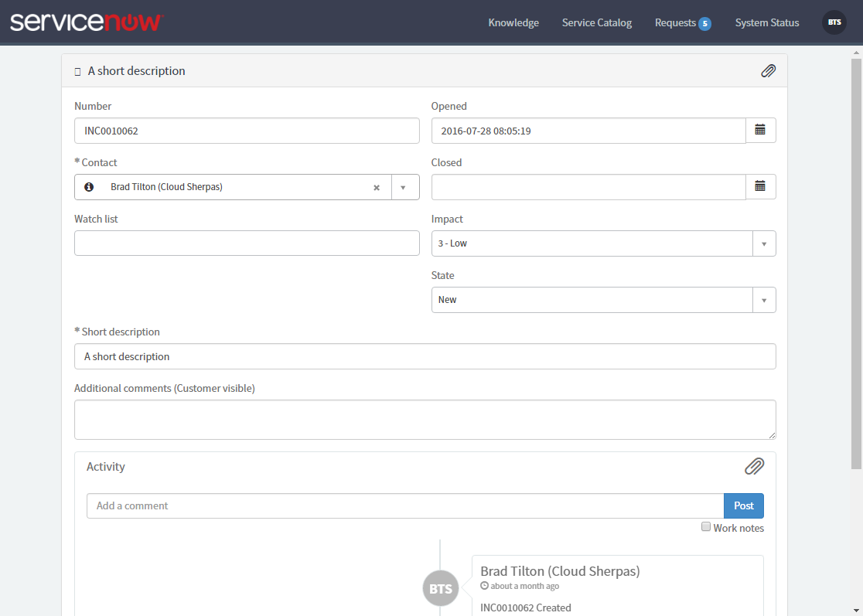The height and width of the screenshot is (616, 863).
Task: Click the info icon beside Contact
Action: coord(89,187)
